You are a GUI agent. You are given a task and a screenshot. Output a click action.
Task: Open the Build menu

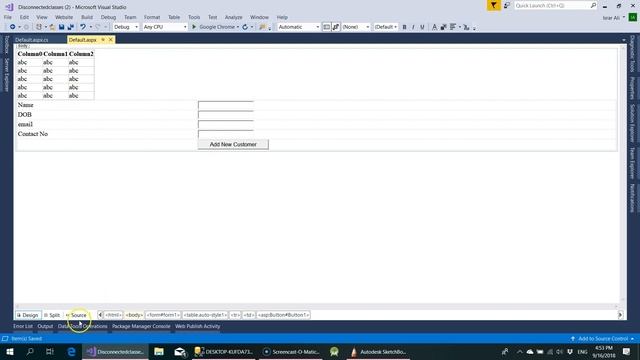(87, 17)
